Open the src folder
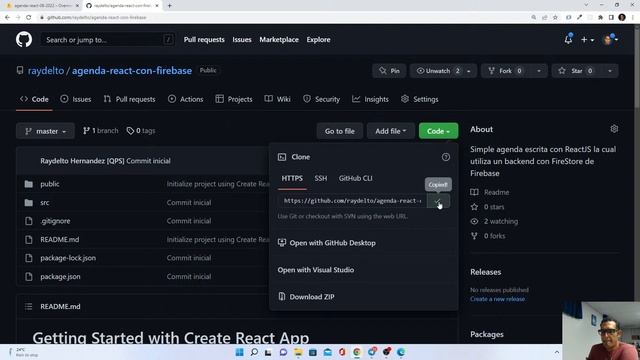Screen dimensions: 640x360 (45, 202)
